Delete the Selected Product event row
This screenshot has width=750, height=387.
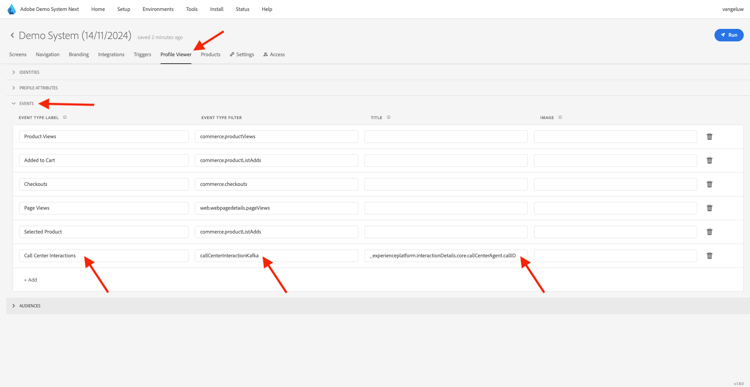tap(709, 232)
